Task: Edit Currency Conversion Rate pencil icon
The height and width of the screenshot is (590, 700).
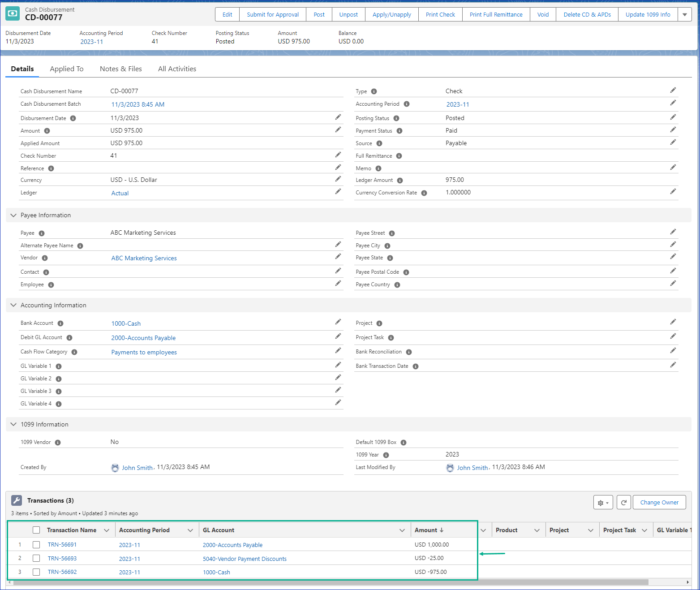Action: pos(673,191)
